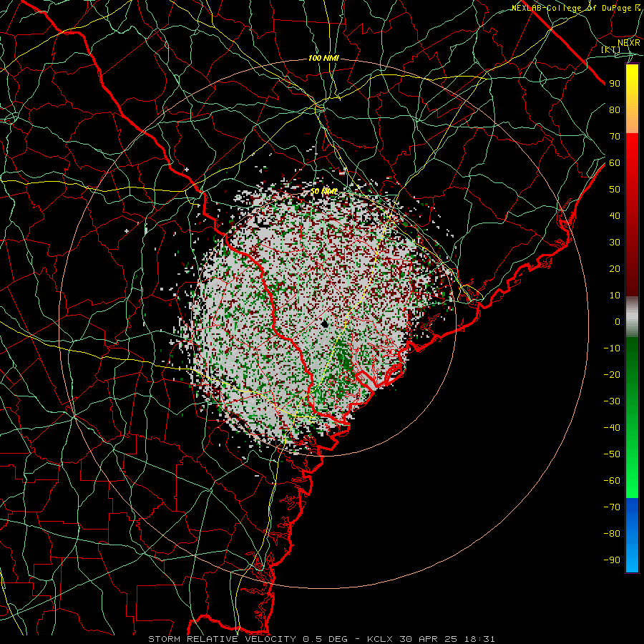
Task: Click the 100 NMI range ring label
Action: tap(323, 59)
